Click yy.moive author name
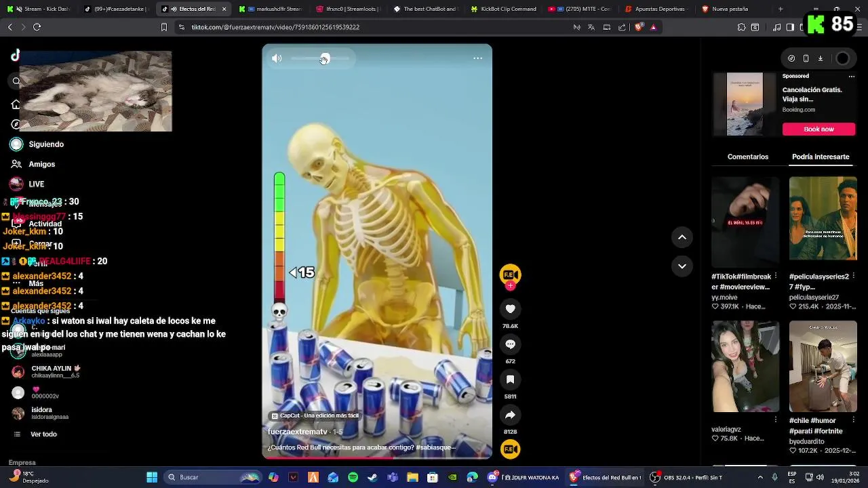This screenshot has height=488, width=868. pyautogui.click(x=724, y=297)
